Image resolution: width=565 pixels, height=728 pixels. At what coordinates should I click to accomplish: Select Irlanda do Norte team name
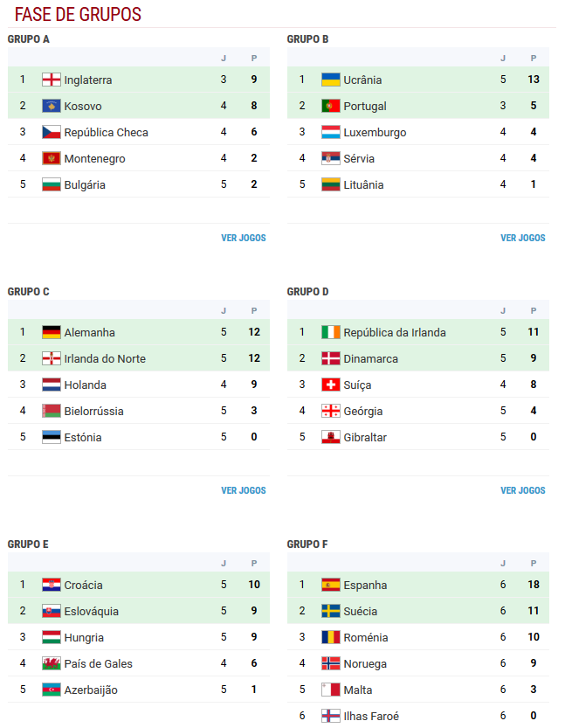pyautogui.click(x=105, y=359)
